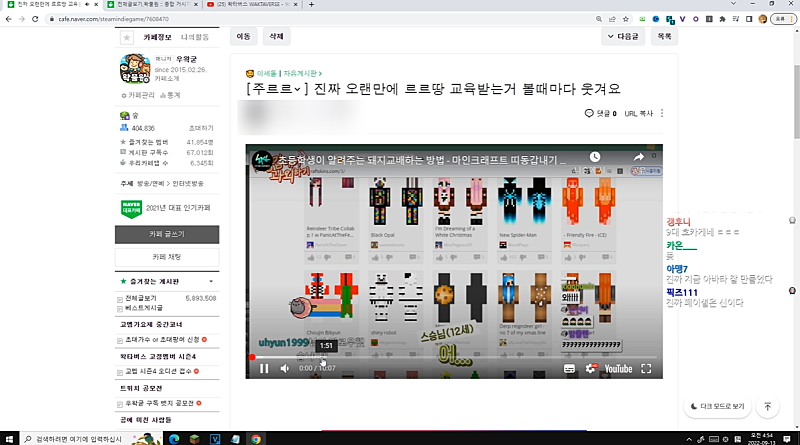Click the cafe favorite star icon
The image size is (800, 445).
coord(127,37)
